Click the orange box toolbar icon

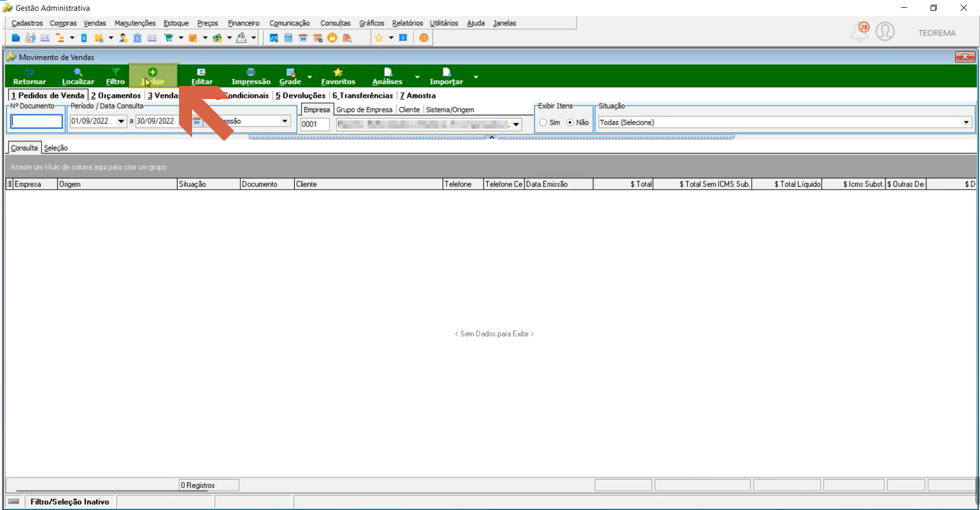tap(193, 38)
